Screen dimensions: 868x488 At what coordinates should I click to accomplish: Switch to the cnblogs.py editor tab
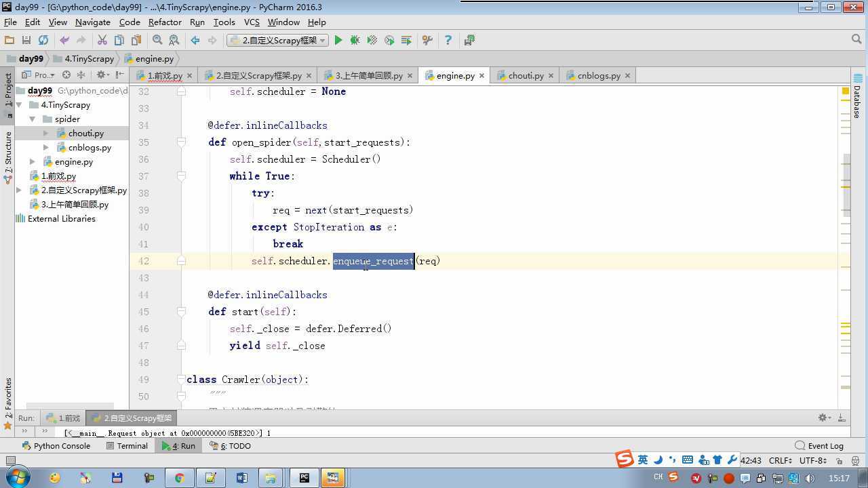tap(597, 75)
